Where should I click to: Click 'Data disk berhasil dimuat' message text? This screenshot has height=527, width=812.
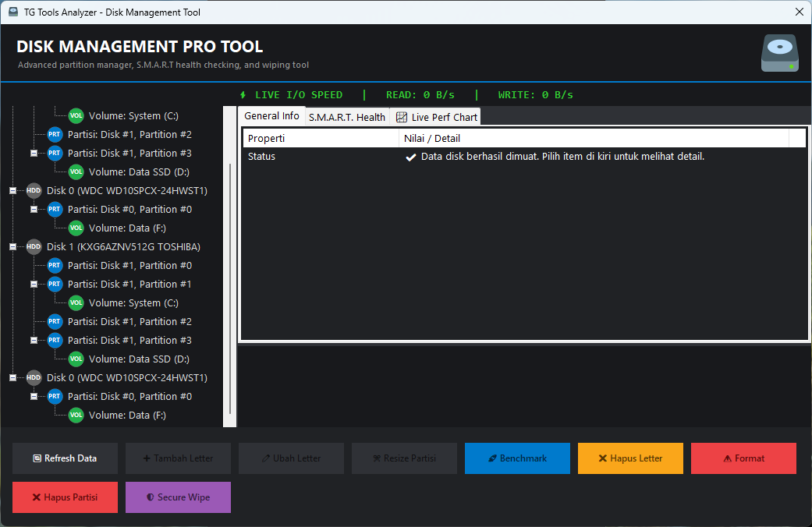pyautogui.click(x=562, y=157)
